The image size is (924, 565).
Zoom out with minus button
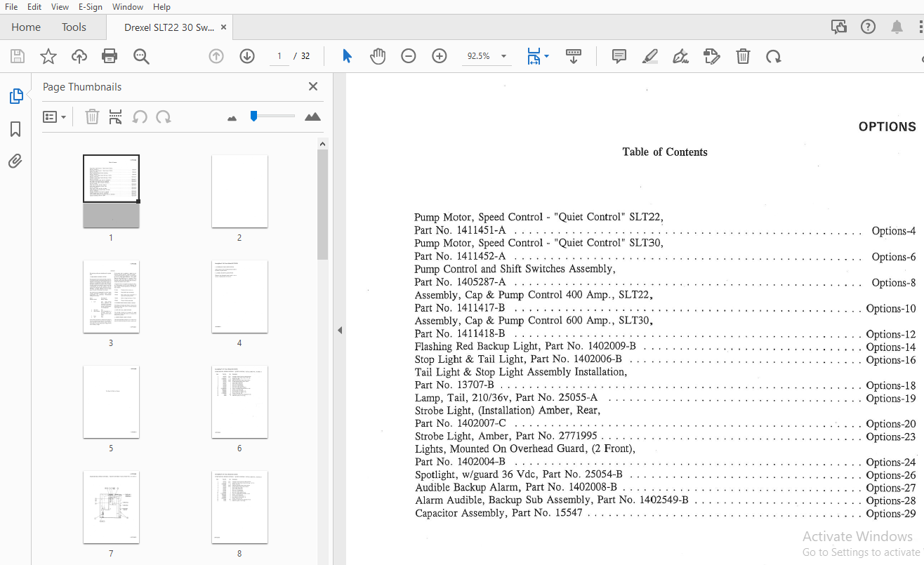pyautogui.click(x=409, y=56)
